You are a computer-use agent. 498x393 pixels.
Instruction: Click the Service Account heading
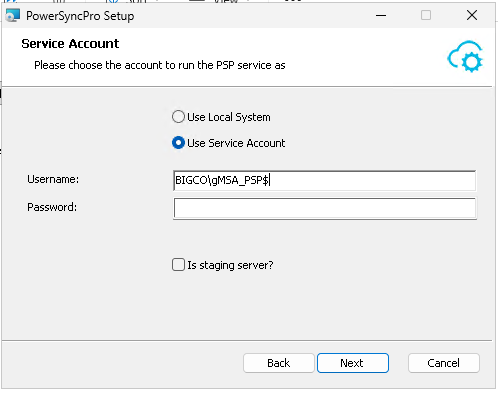(70, 44)
